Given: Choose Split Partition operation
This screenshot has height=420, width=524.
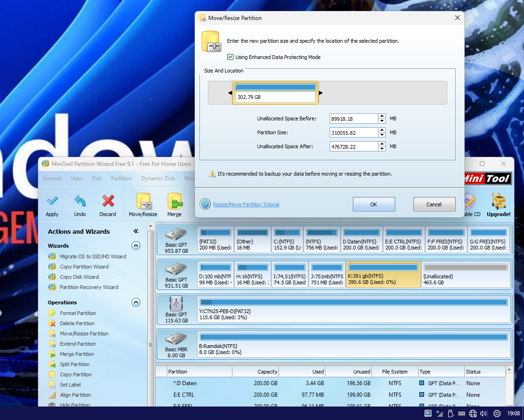Looking at the screenshot, I should pyautogui.click(x=74, y=364).
